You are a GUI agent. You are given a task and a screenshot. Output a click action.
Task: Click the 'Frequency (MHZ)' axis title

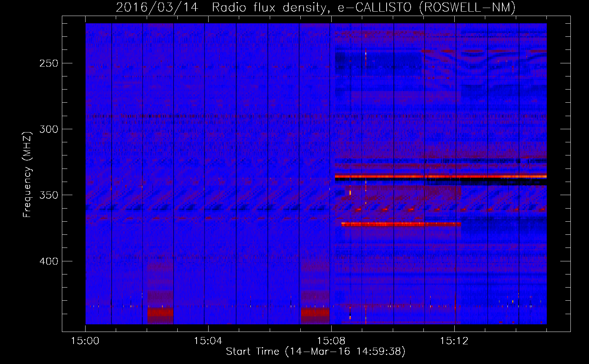point(28,174)
